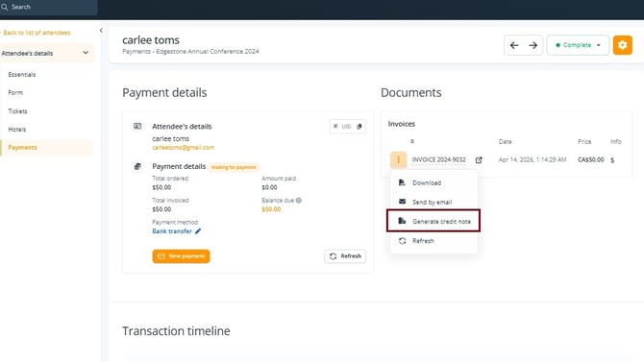Open the Complete status dropdown

578,45
